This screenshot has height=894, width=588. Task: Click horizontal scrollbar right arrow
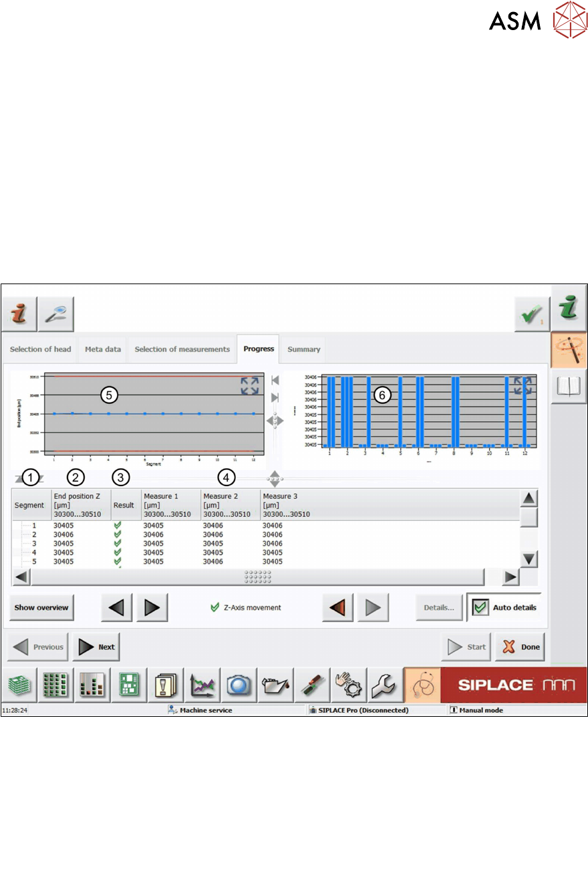coord(510,577)
